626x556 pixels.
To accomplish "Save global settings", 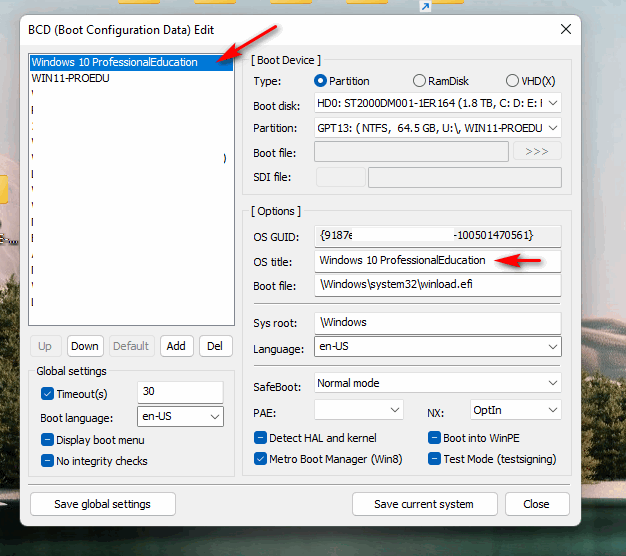I will pyautogui.click(x=103, y=504).
